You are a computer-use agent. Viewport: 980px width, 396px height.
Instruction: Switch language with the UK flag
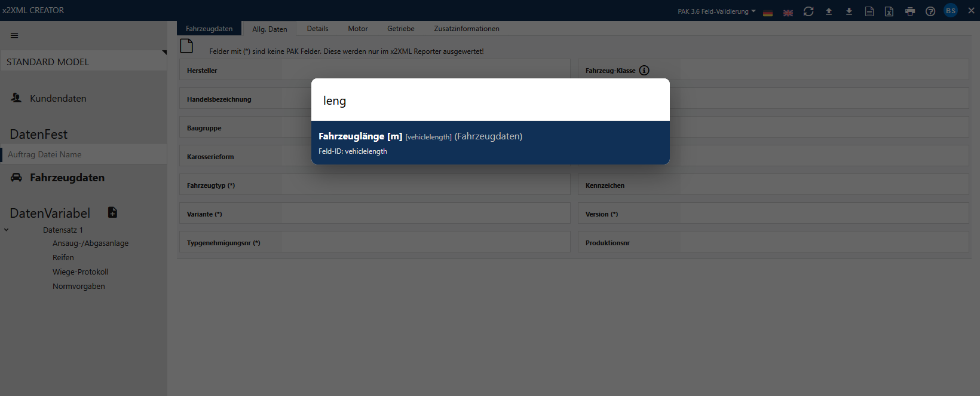click(788, 13)
